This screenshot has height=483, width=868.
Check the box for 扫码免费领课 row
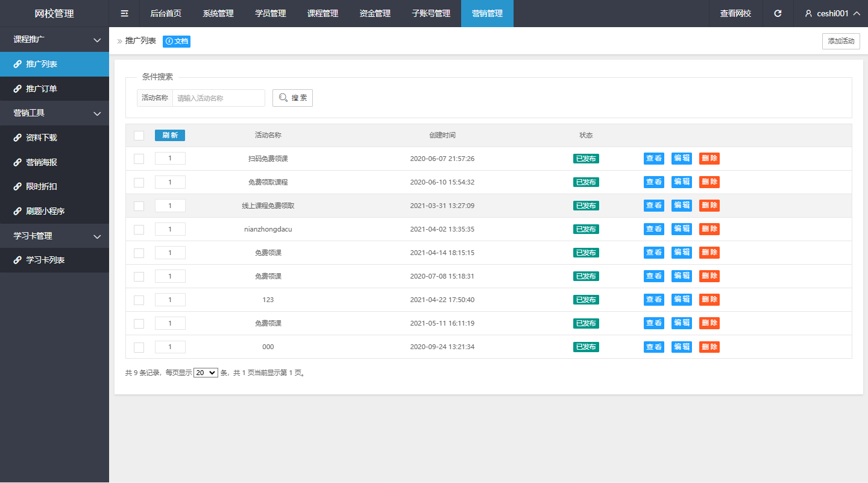(x=139, y=159)
